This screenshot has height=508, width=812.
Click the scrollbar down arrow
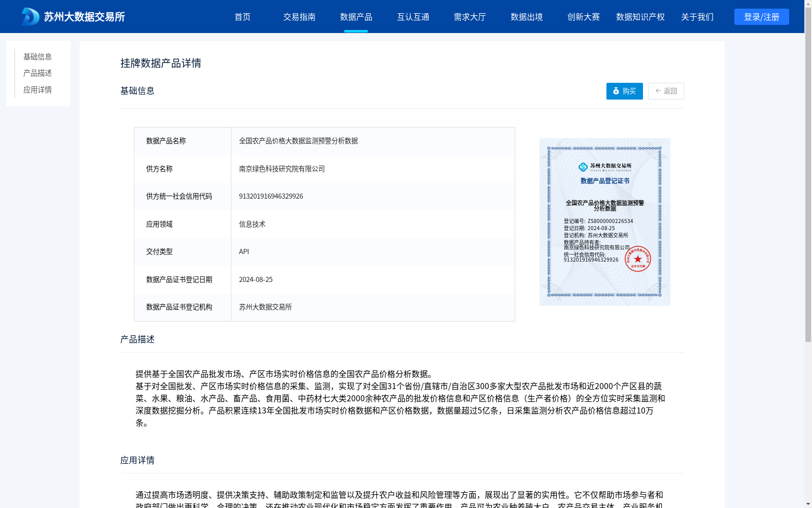click(808, 504)
